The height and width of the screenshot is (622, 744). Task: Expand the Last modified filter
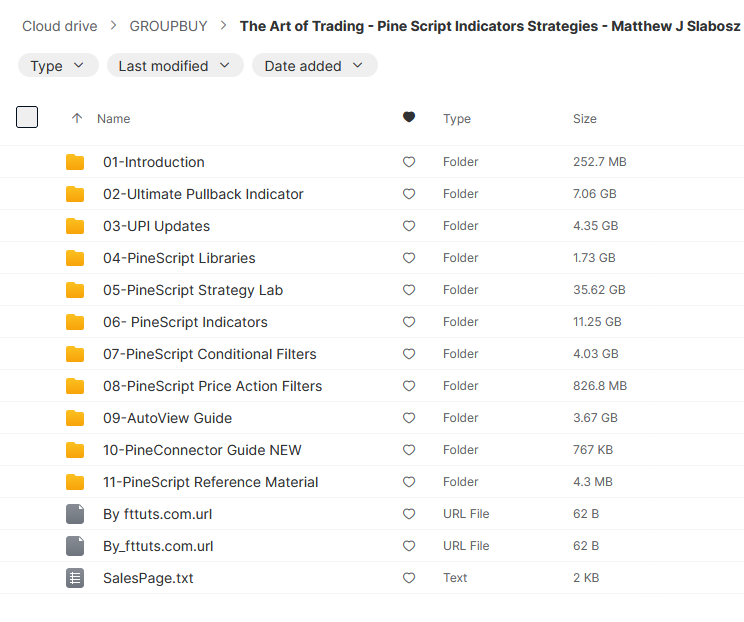(174, 66)
